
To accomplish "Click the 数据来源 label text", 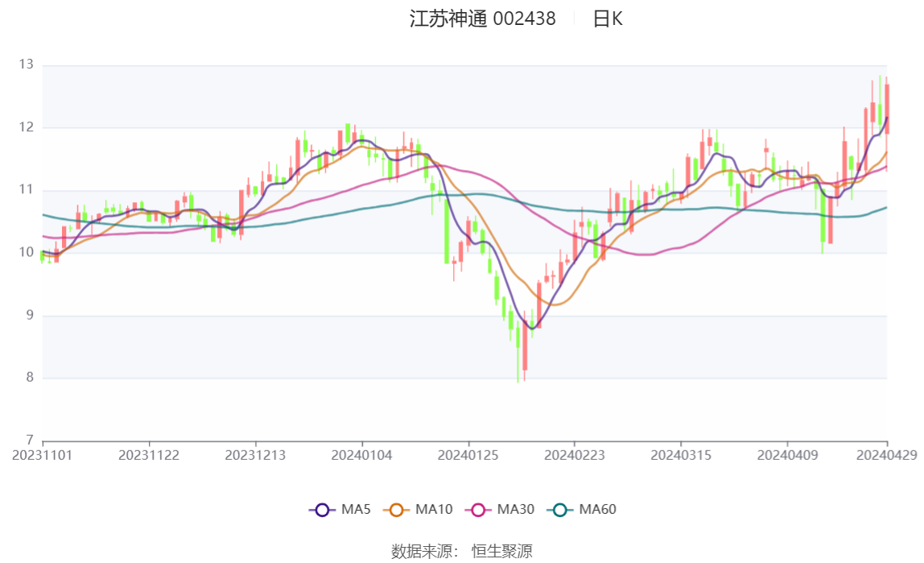I will (x=424, y=552).
